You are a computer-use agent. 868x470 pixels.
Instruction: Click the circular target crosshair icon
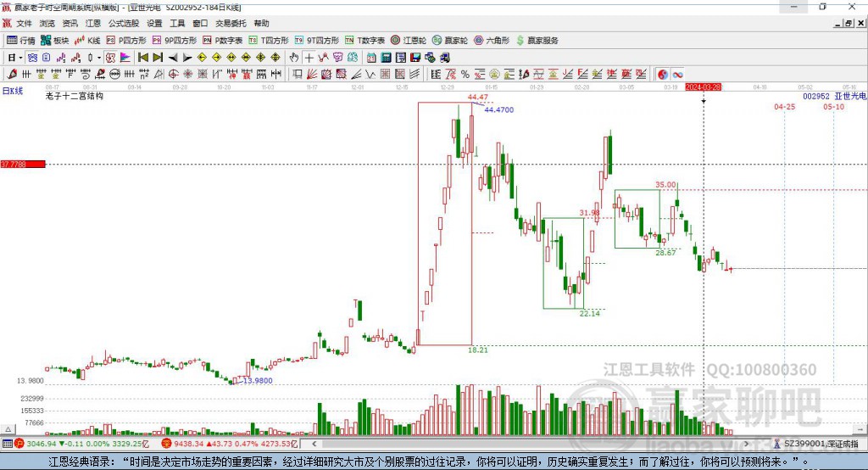[x=173, y=75]
